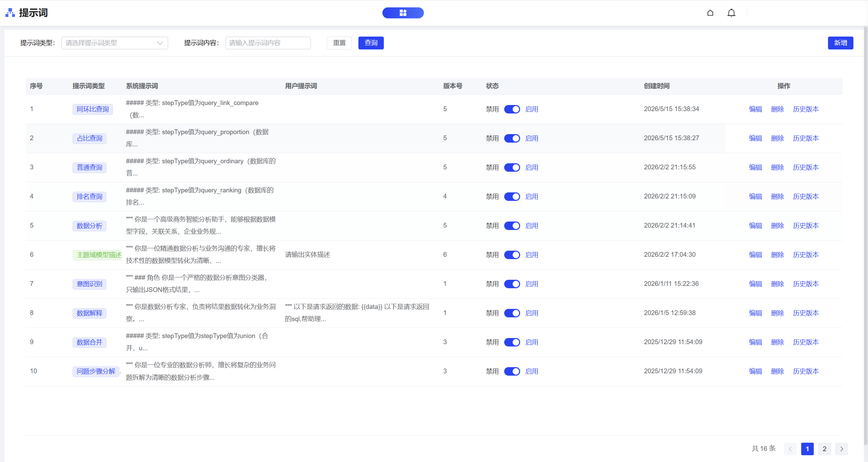Click the 数据合并 type tag
The image size is (868, 462).
90,342
